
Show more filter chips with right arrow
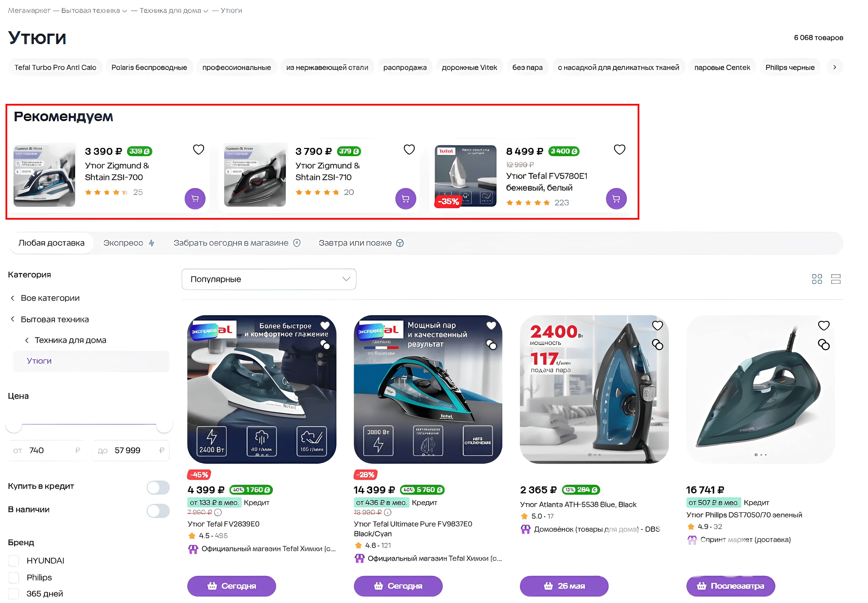834,67
